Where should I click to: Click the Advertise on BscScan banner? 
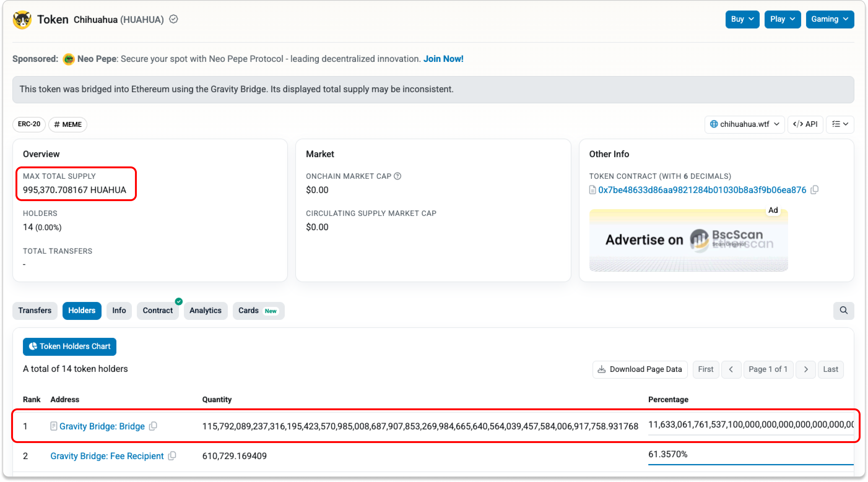(688, 240)
